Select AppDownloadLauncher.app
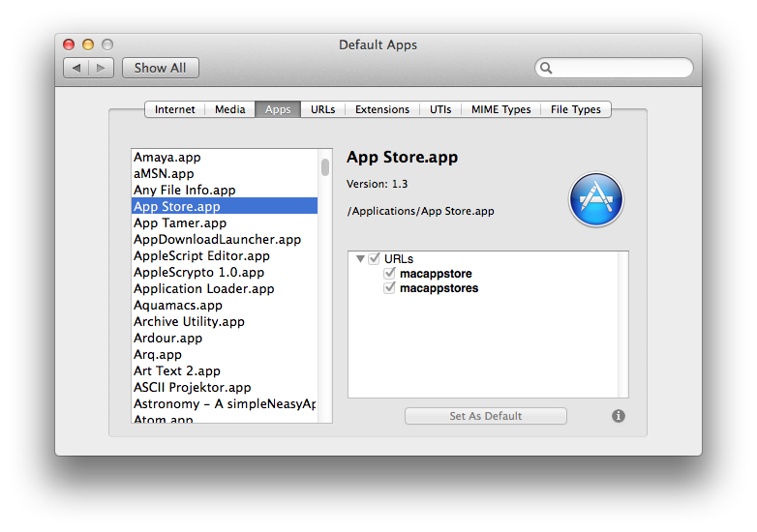 [225, 239]
